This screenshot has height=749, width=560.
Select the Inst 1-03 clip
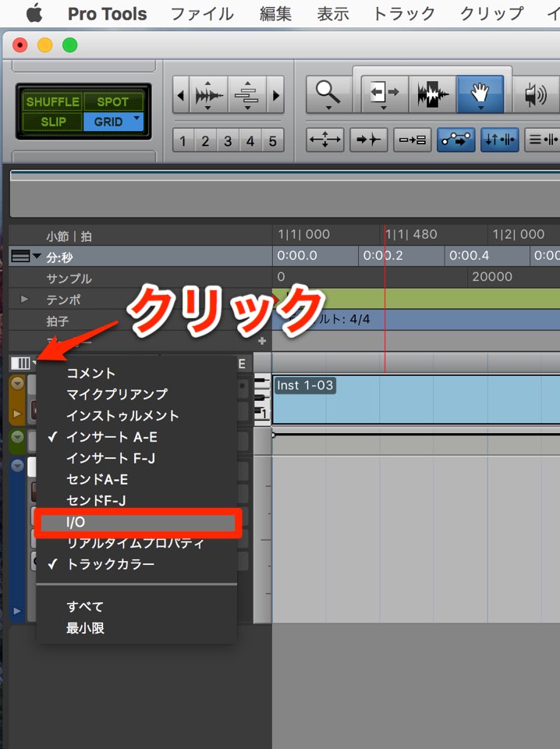coord(416,399)
